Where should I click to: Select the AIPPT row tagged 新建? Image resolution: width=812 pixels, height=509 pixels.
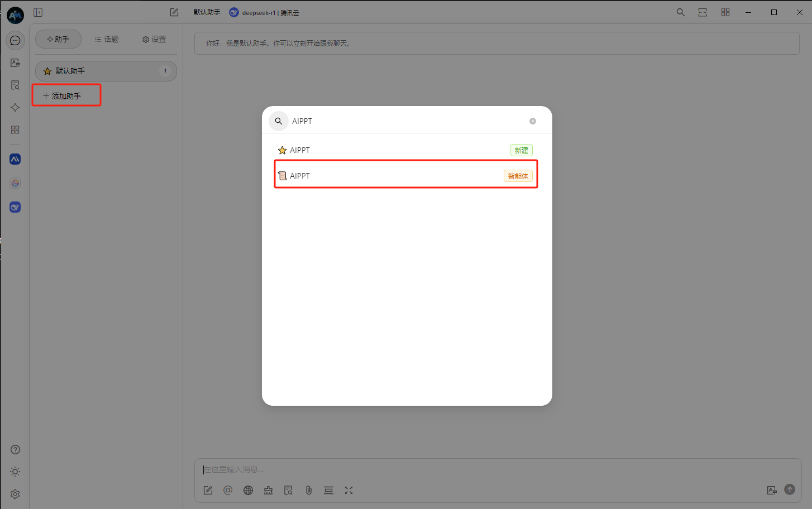[406, 150]
